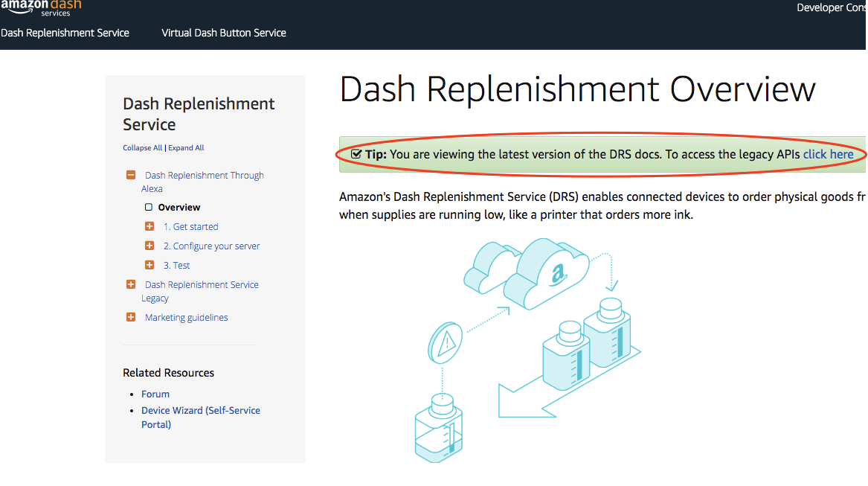Image resolution: width=868 pixels, height=486 pixels.
Task: Collapse Dash Replenishment Through Alexa section
Action: pos(131,175)
